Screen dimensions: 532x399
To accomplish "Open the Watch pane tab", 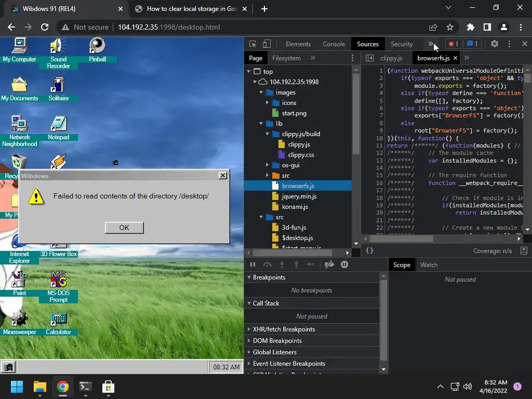I will (429, 265).
